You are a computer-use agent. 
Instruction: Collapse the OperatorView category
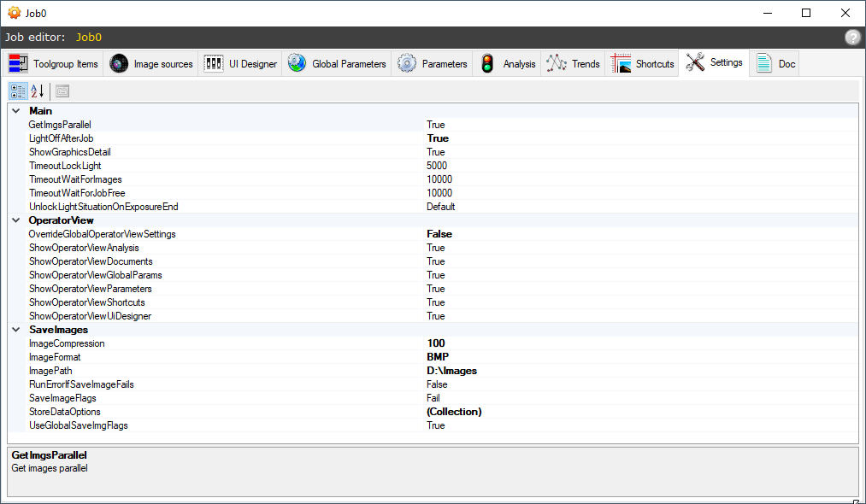16,220
